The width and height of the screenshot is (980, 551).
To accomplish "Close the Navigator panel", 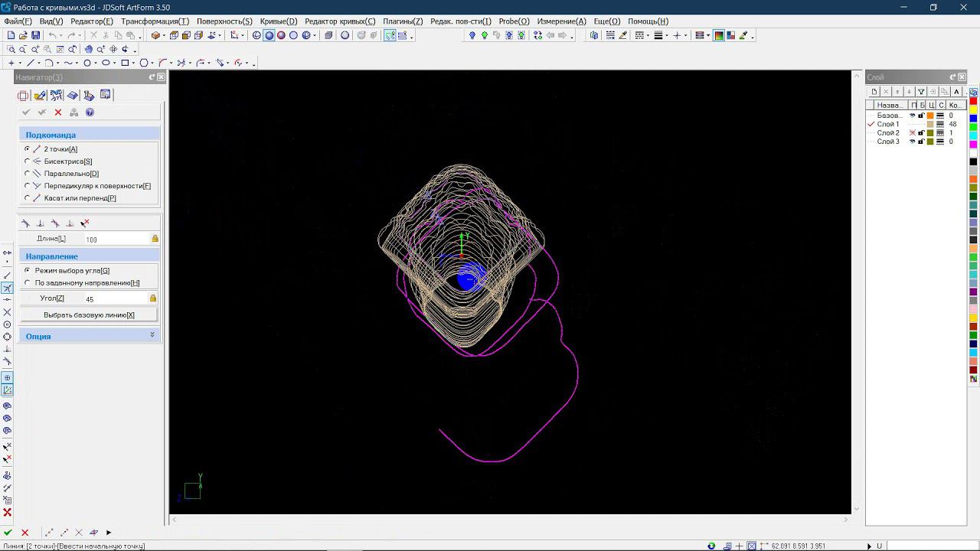I will tap(162, 77).
